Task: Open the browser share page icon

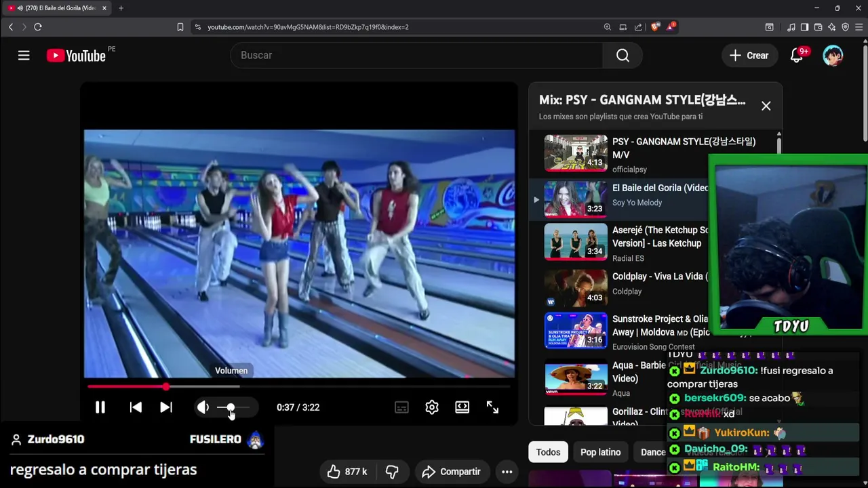Action: pyautogui.click(x=638, y=27)
